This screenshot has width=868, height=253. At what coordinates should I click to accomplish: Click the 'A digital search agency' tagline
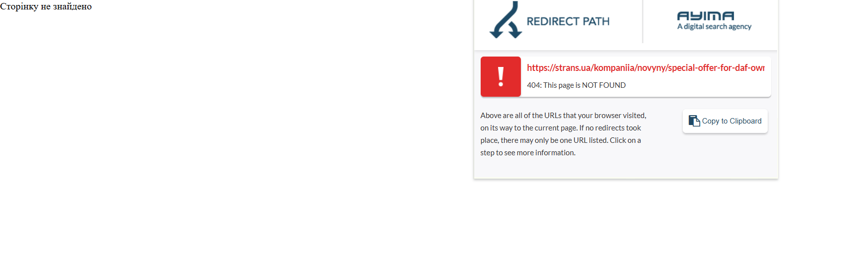714,27
